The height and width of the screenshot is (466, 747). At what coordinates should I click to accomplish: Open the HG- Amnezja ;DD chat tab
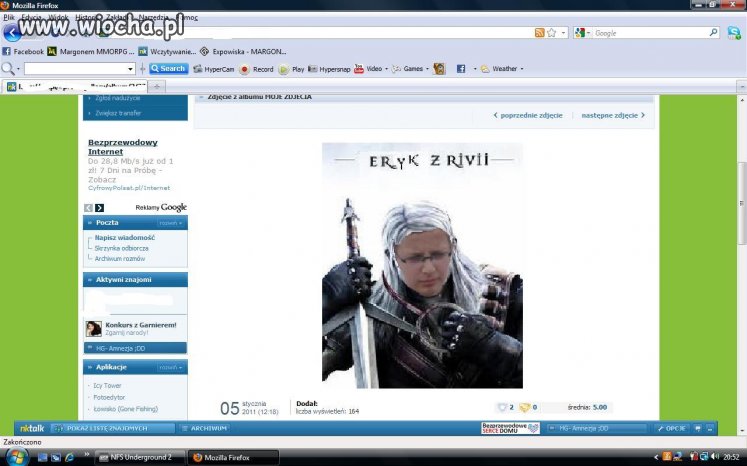596,428
